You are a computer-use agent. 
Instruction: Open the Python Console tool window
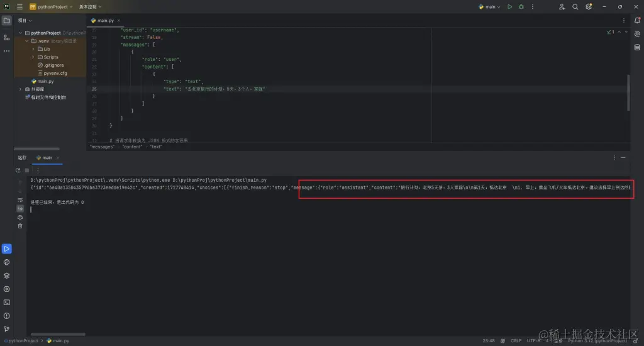click(x=6, y=262)
